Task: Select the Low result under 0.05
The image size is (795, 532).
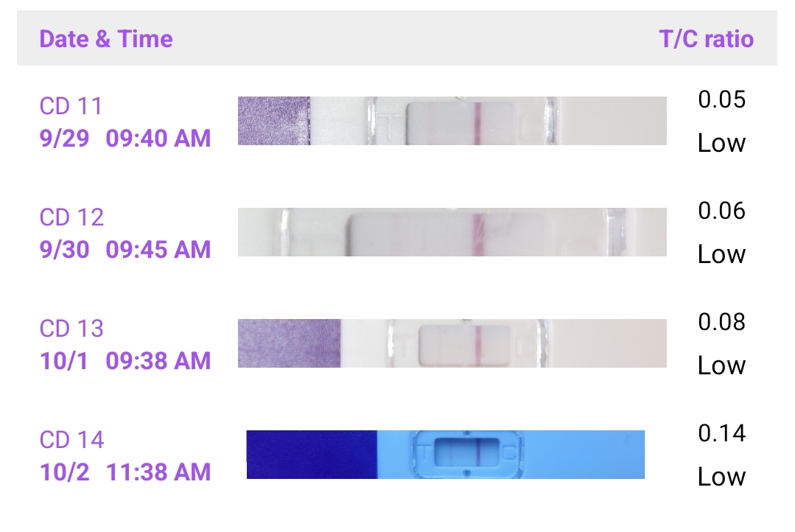Action: click(x=721, y=143)
